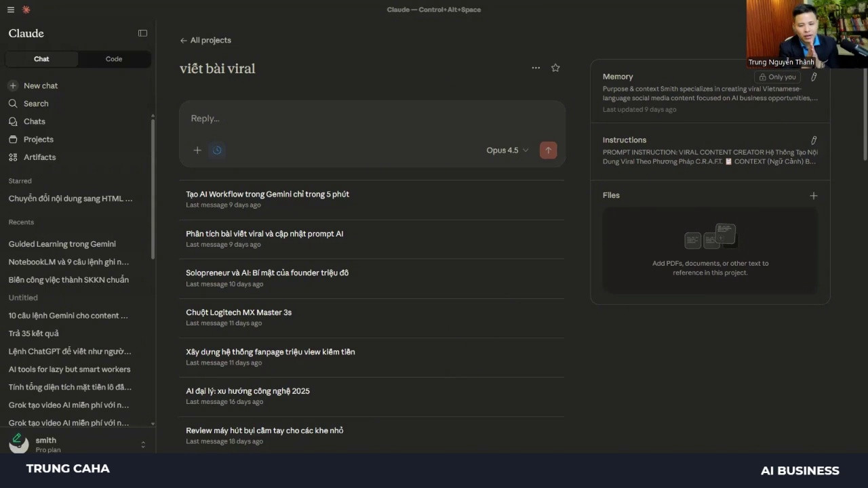868x488 pixels.
Task: Open the Memory summary card
Action: point(710,91)
